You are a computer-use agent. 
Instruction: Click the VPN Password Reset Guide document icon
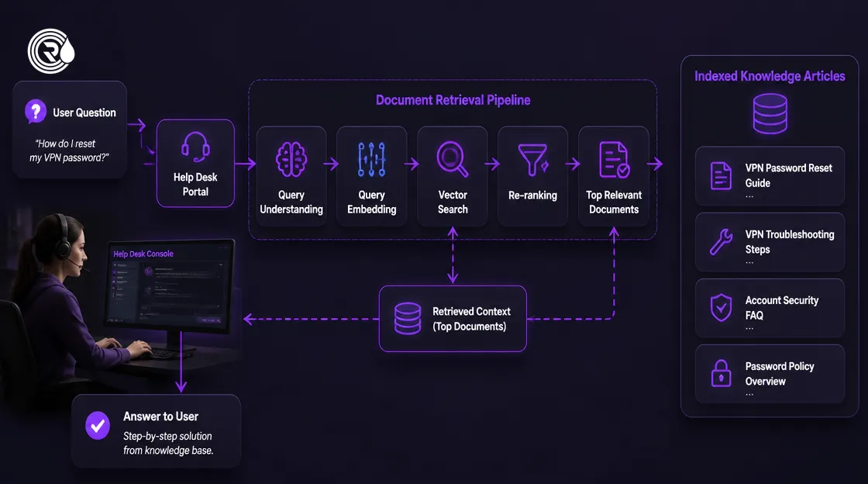click(721, 176)
